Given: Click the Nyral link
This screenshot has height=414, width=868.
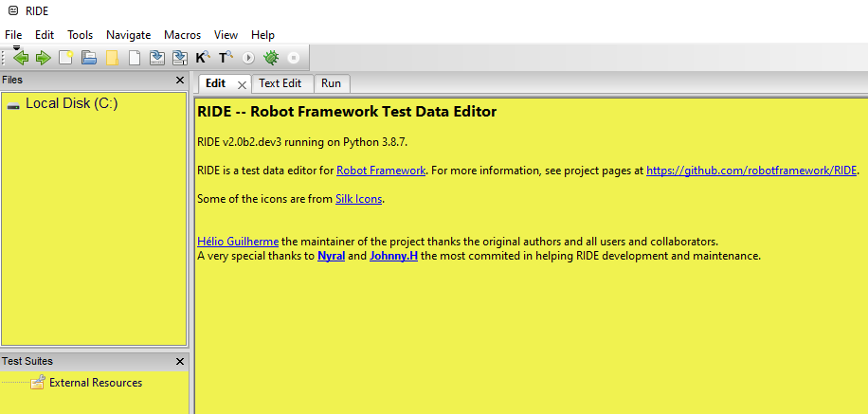Looking at the screenshot, I should click(331, 256).
